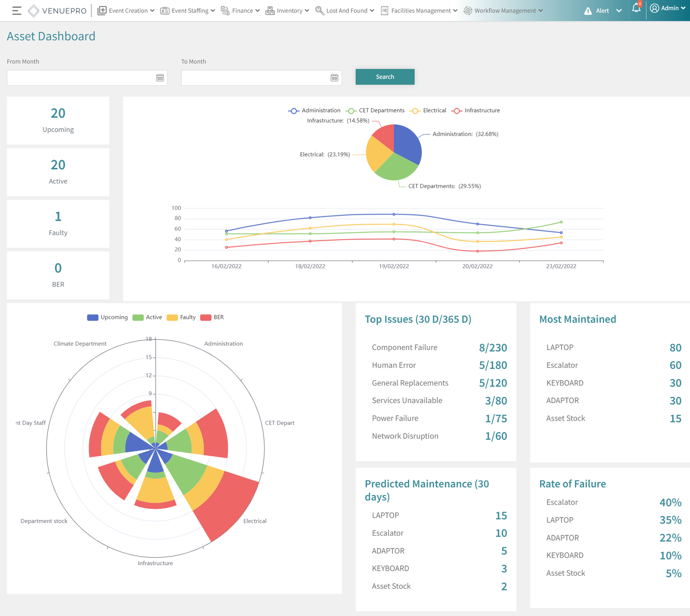The image size is (690, 616).
Task: Hide the Faulty series in polar chart legend
Action: point(181,317)
